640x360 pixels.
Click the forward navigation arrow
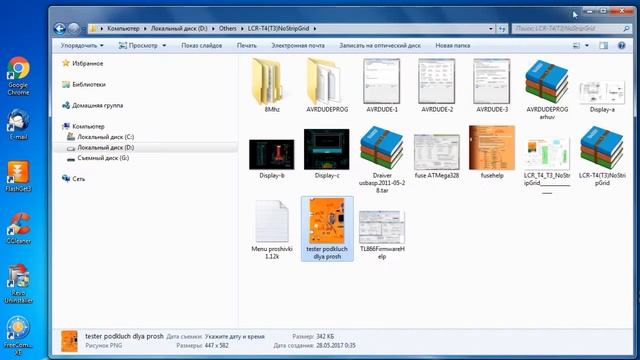coord(73,28)
